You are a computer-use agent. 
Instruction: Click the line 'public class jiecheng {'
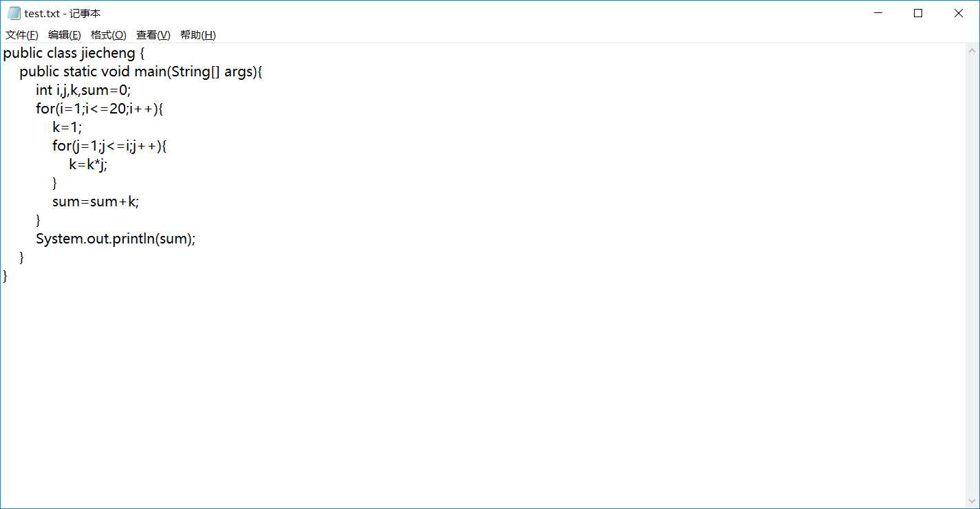74,53
